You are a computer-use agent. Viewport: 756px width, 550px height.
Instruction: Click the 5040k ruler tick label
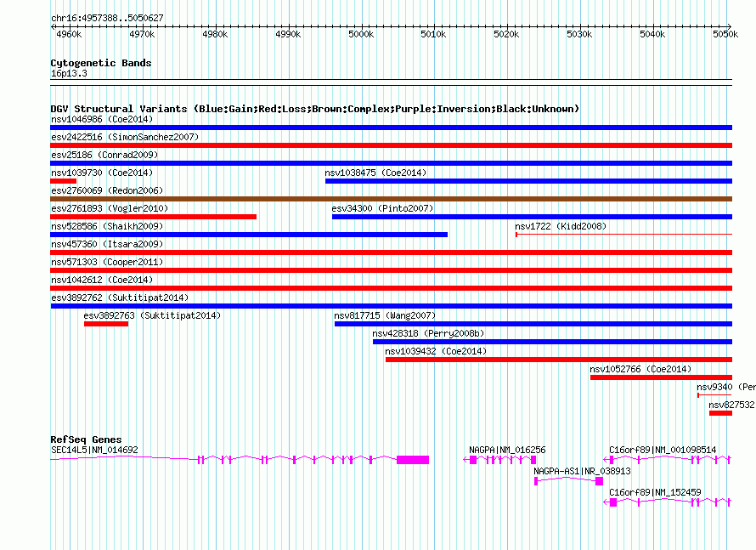652,34
